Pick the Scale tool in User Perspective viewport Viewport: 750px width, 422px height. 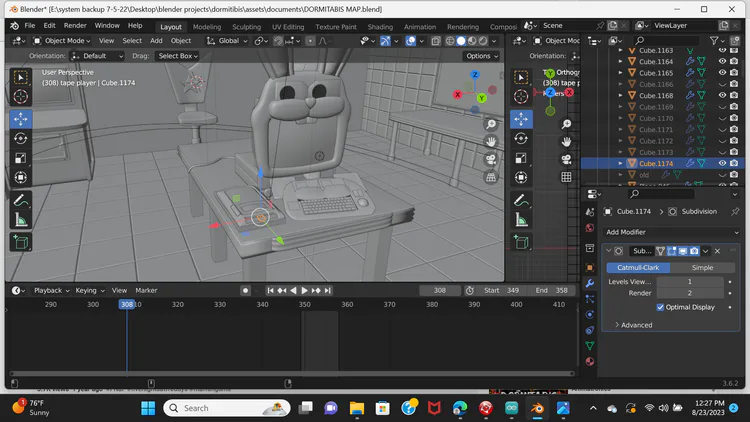21,158
